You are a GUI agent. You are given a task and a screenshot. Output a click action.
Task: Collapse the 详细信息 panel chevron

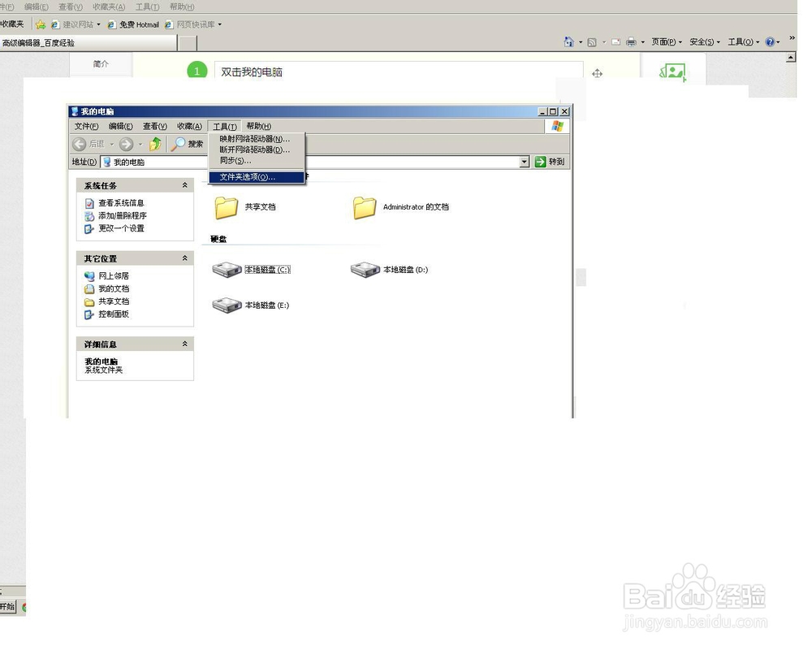point(185,344)
